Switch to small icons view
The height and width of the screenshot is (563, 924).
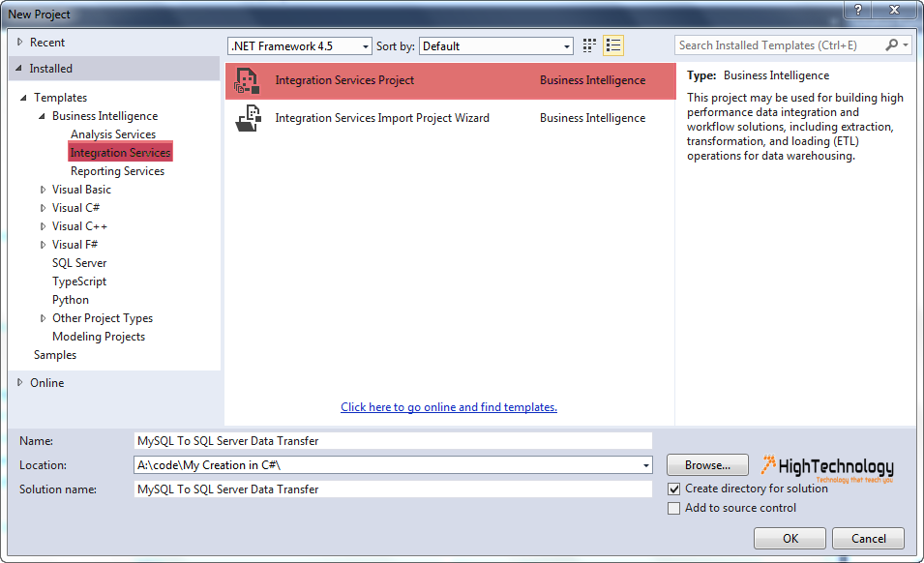point(588,45)
